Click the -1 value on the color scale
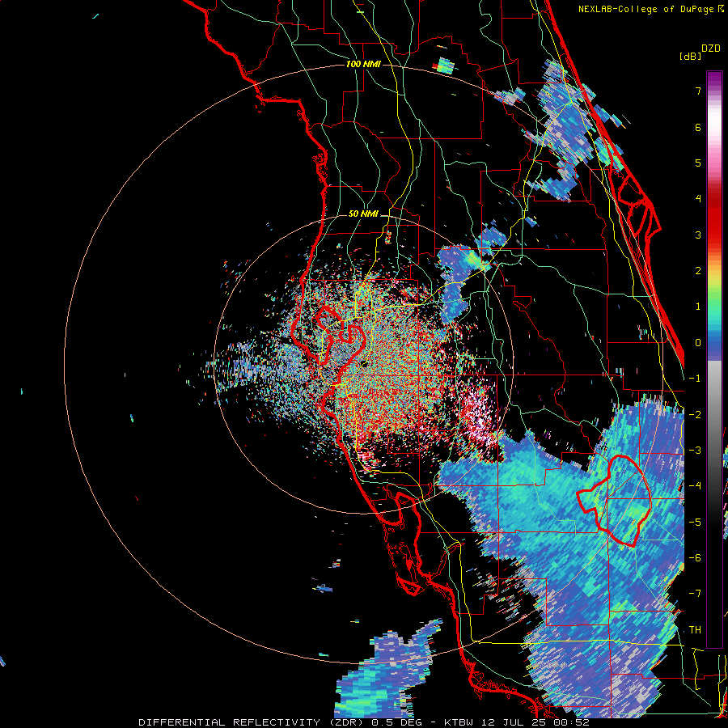The image size is (728, 728). [x=695, y=379]
